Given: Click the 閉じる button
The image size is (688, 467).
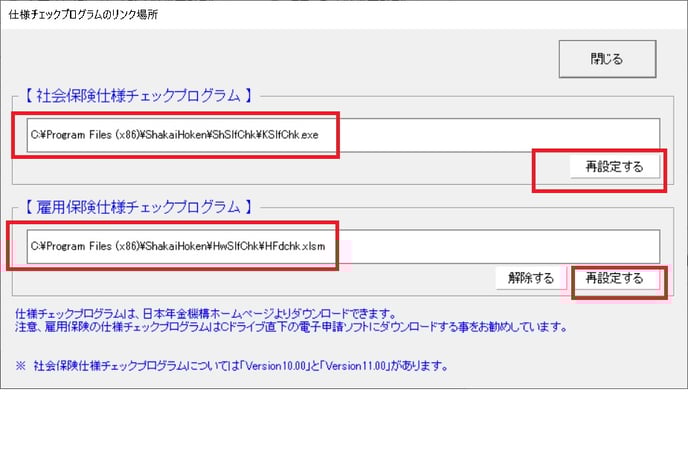Looking at the screenshot, I should (607, 59).
